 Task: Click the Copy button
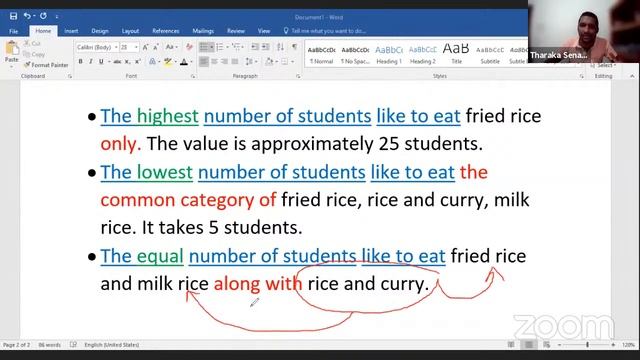(x=34, y=54)
